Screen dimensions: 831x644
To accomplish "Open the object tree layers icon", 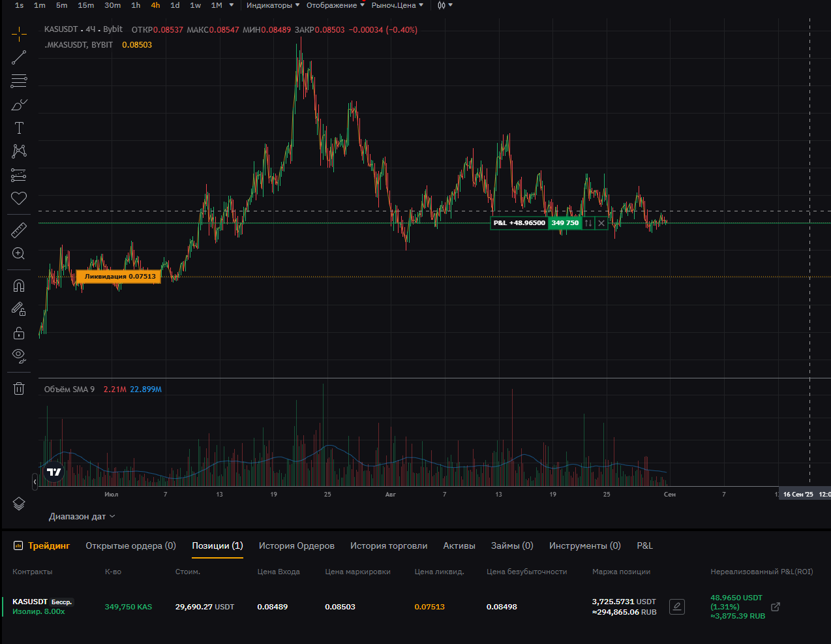I will pos(19,504).
